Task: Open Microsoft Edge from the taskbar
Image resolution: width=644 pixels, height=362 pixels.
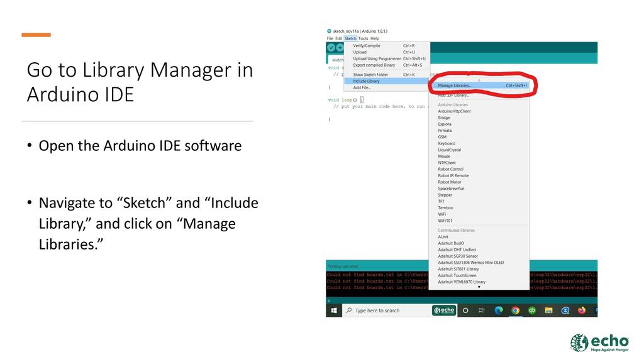Action: point(499,310)
